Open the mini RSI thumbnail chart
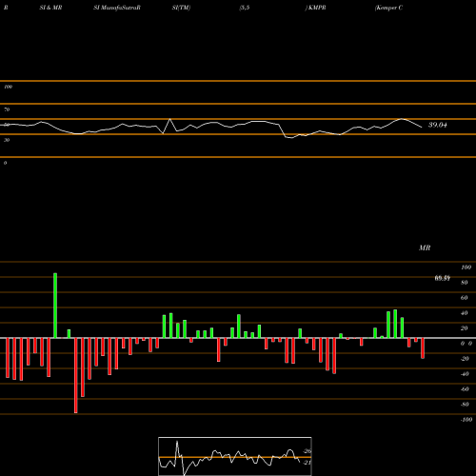 (x=235, y=456)
